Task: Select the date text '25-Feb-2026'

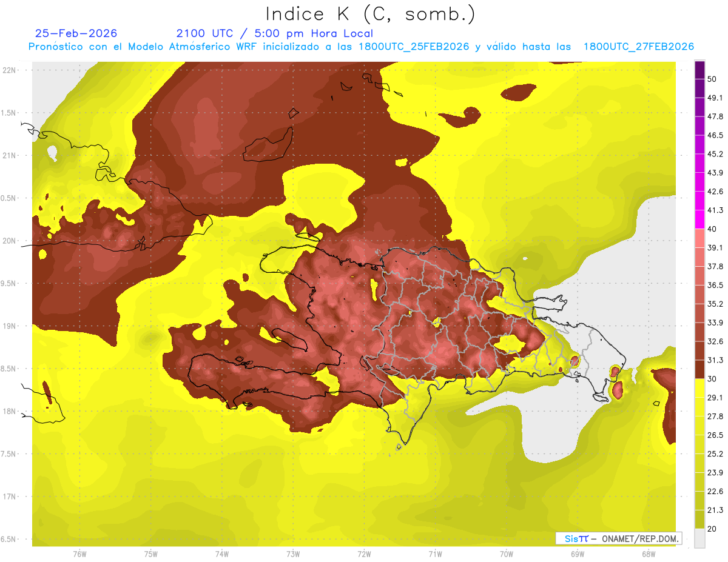Action: 76,33
